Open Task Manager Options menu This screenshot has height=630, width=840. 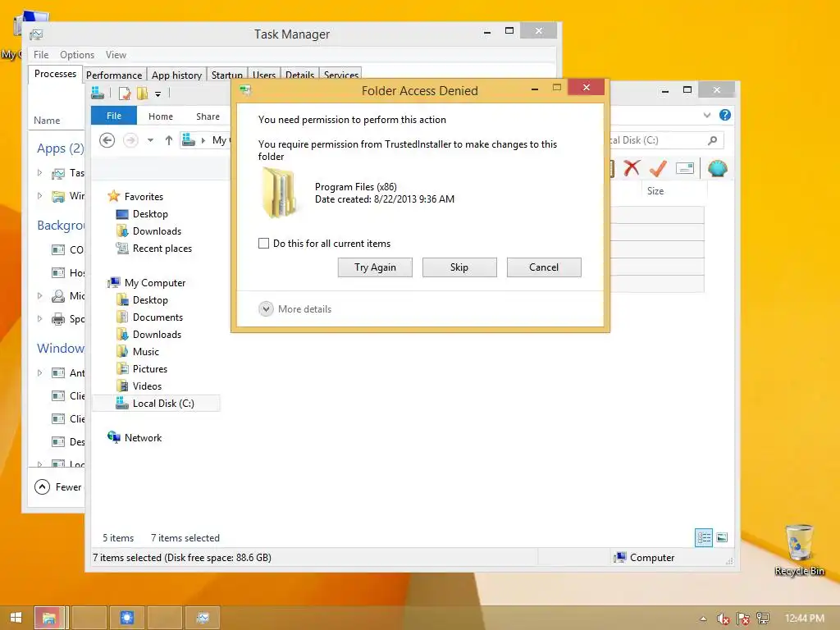77,55
